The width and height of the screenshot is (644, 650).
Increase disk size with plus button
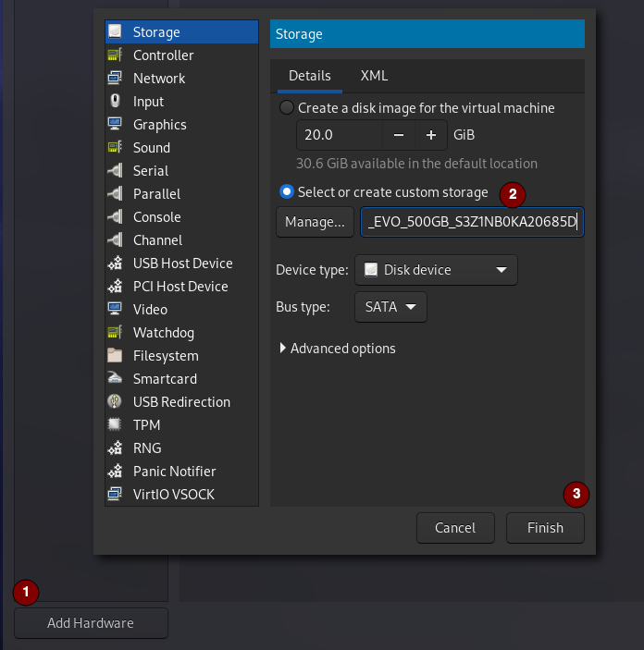click(x=431, y=135)
